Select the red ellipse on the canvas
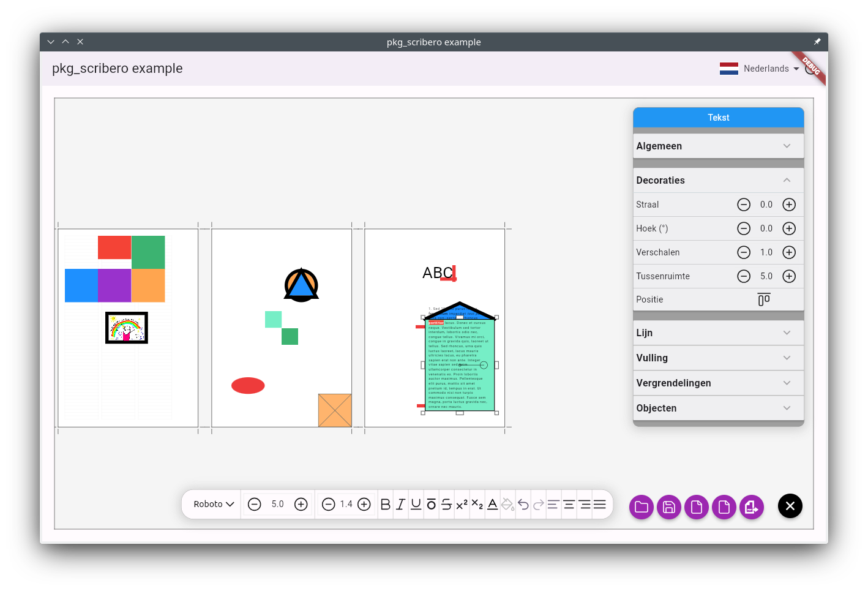The width and height of the screenshot is (868, 591). [248, 385]
